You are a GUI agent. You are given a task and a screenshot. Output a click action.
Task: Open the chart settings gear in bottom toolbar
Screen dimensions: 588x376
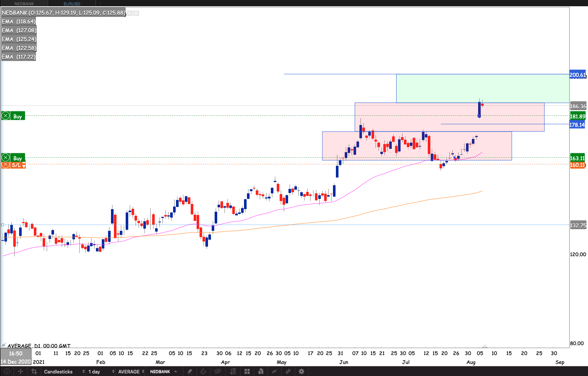pyautogui.click(x=301, y=372)
